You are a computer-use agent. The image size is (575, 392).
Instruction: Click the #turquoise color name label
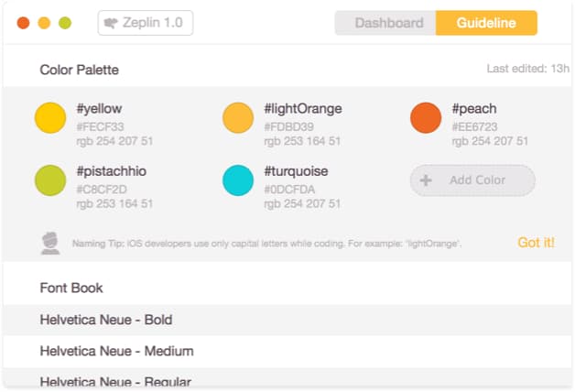click(x=296, y=171)
